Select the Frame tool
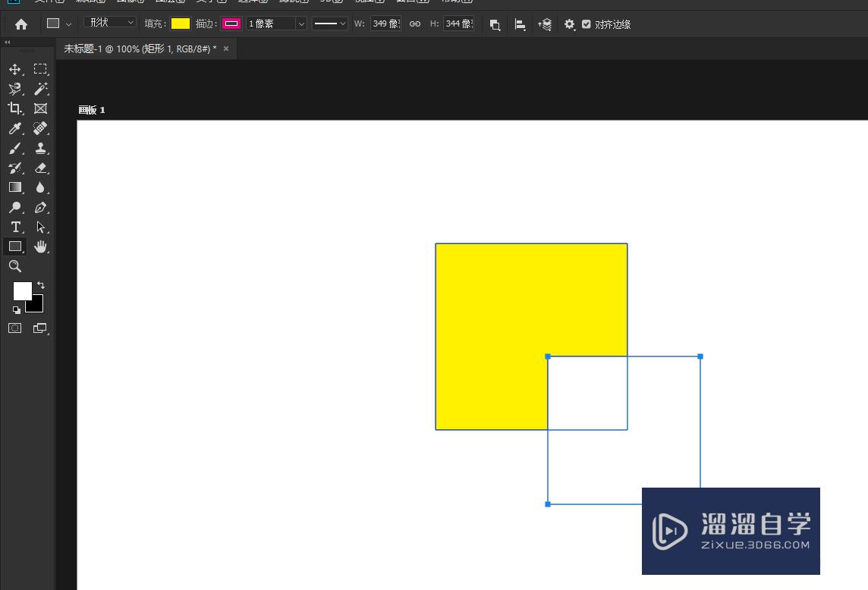The image size is (868, 590). point(40,108)
